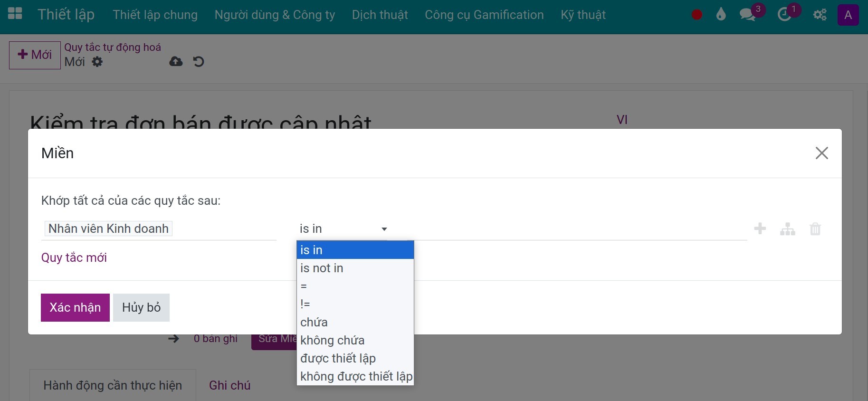Click the Quy tắc mới link

point(74,258)
